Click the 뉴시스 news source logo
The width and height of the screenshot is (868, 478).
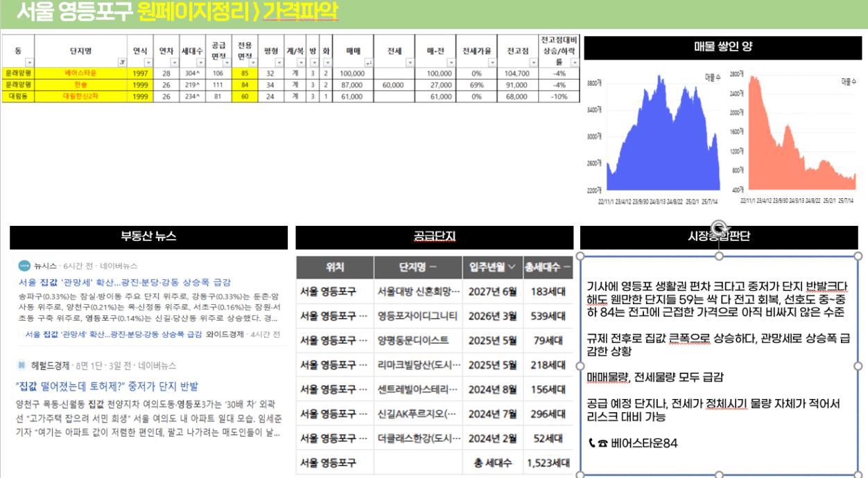[x=24, y=265]
